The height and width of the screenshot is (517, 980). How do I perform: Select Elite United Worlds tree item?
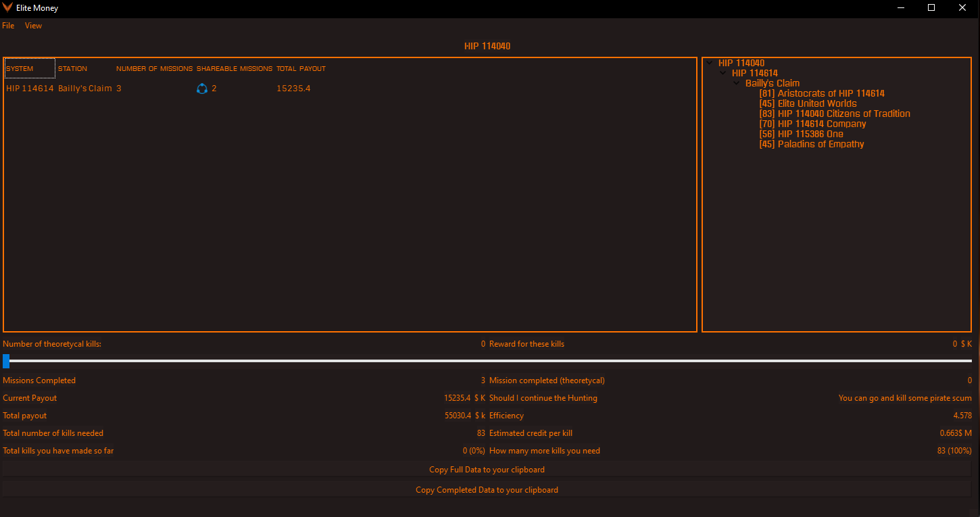tap(808, 103)
